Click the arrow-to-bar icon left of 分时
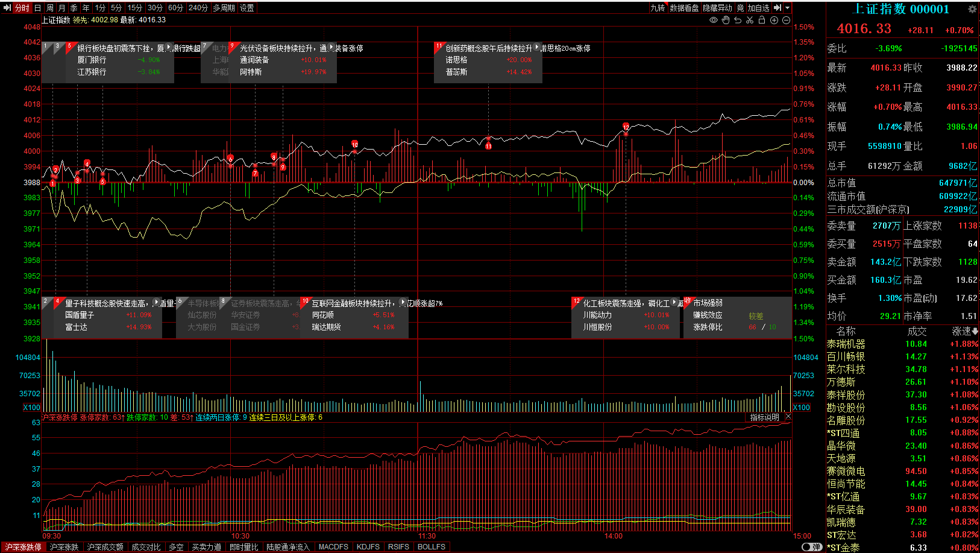Image resolution: width=980 pixels, height=553 pixels. coord(7,8)
